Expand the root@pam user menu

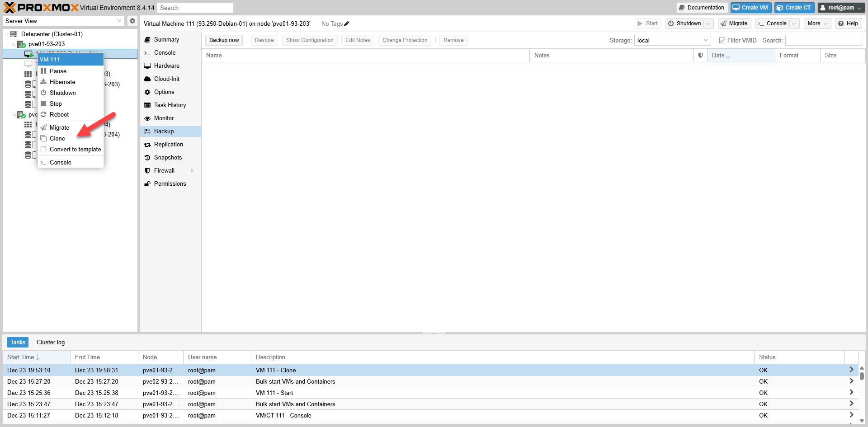tap(841, 8)
